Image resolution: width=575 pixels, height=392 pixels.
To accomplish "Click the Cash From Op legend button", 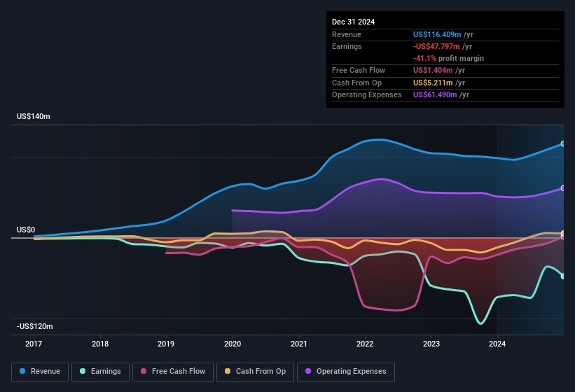I will (x=254, y=372).
